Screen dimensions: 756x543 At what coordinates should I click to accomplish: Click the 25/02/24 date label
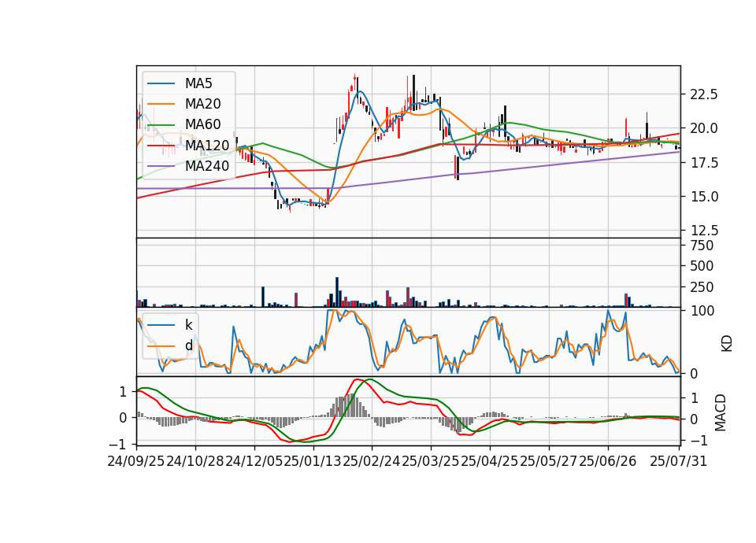click(x=372, y=461)
